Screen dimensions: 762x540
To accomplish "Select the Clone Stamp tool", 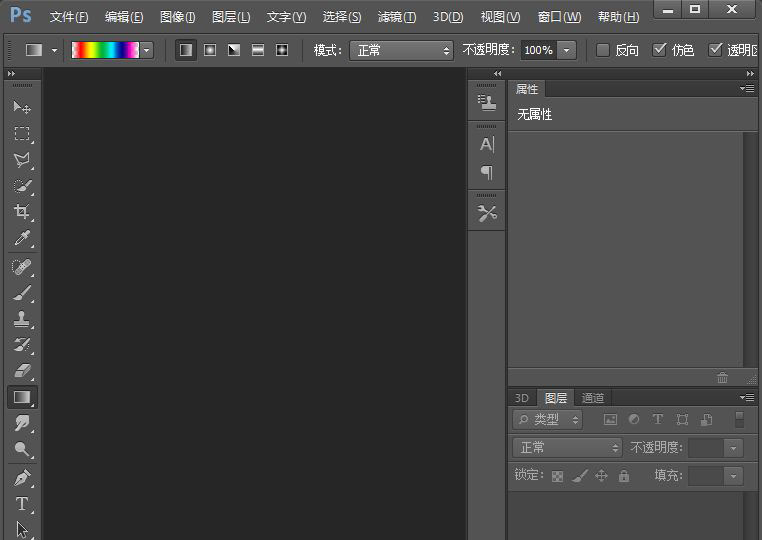I will pos(22,319).
